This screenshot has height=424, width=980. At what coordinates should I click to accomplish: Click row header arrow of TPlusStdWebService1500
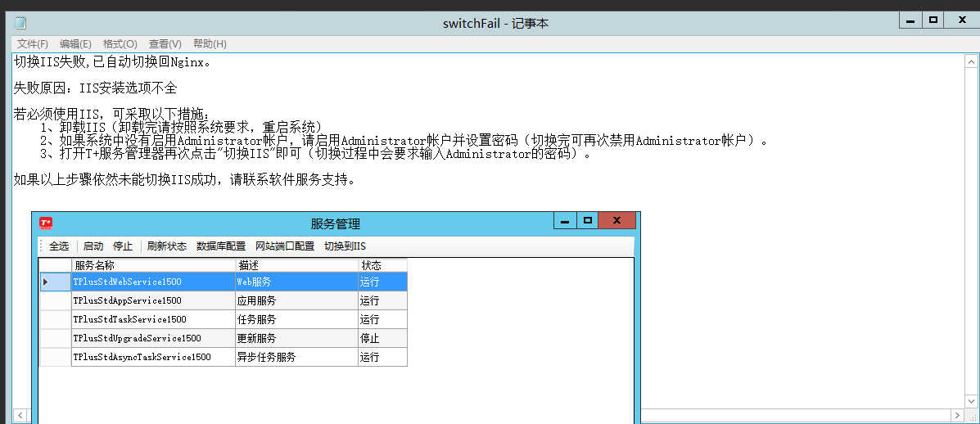coord(56,282)
